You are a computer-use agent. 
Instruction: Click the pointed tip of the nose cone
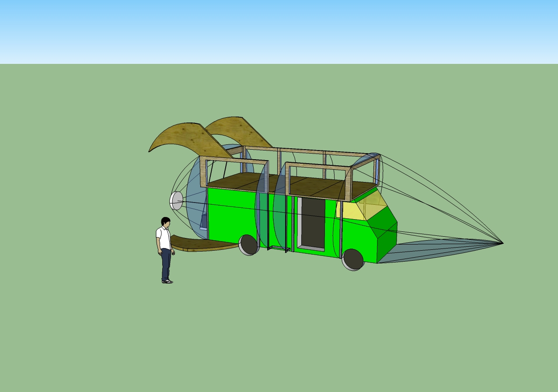pyautogui.click(x=502, y=243)
